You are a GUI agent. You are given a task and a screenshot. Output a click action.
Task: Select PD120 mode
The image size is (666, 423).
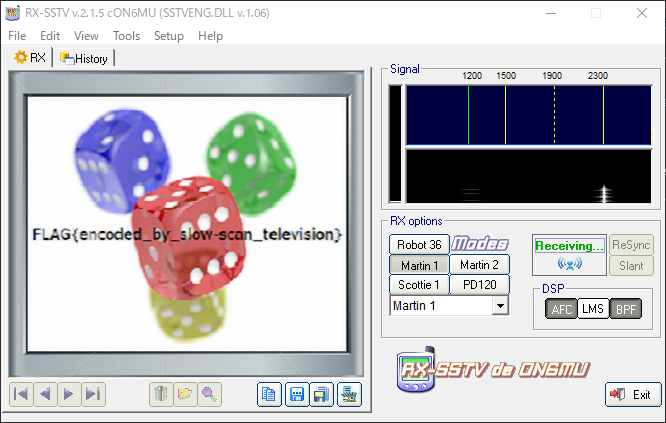tap(480, 285)
